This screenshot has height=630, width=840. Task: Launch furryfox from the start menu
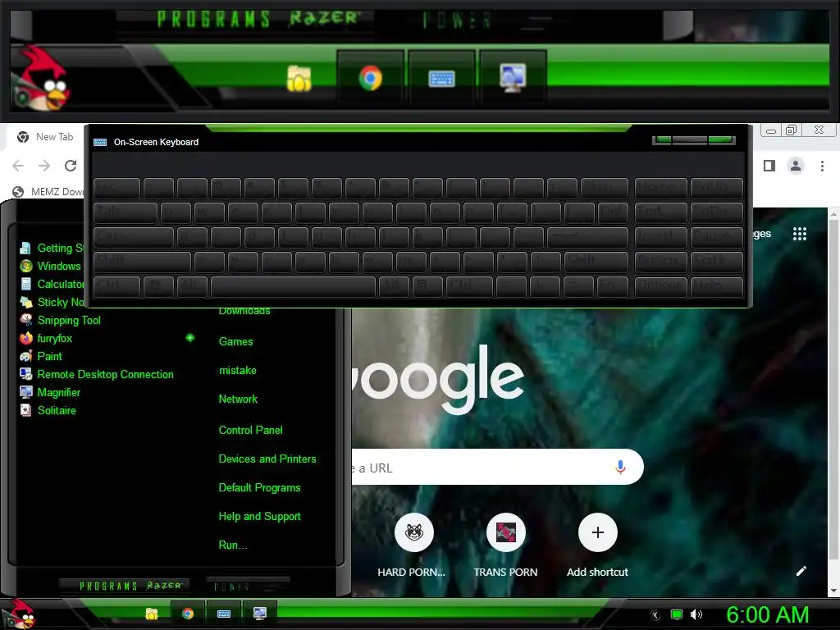46,338
